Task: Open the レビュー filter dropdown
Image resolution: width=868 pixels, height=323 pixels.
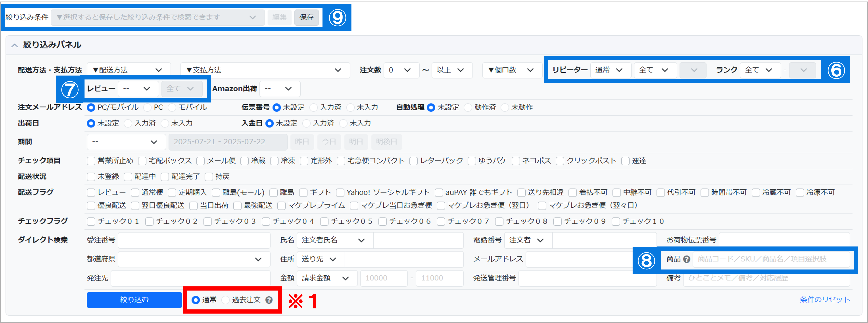Action: click(138, 89)
